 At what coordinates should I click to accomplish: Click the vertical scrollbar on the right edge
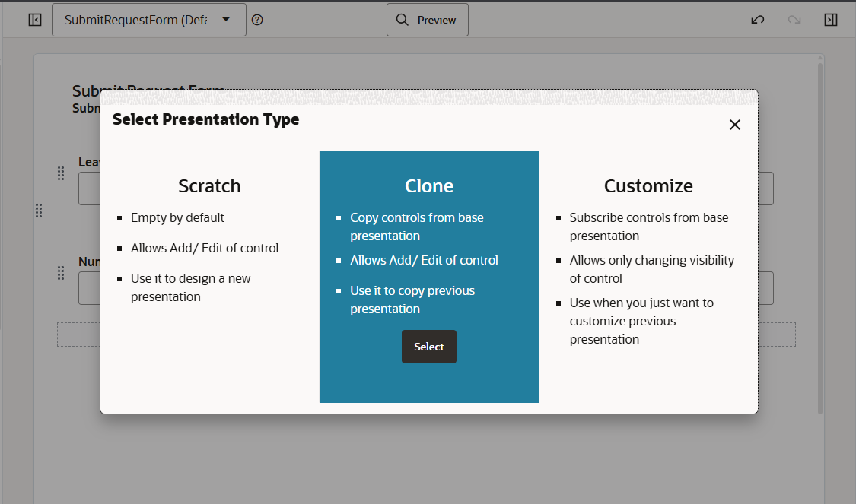click(819, 228)
